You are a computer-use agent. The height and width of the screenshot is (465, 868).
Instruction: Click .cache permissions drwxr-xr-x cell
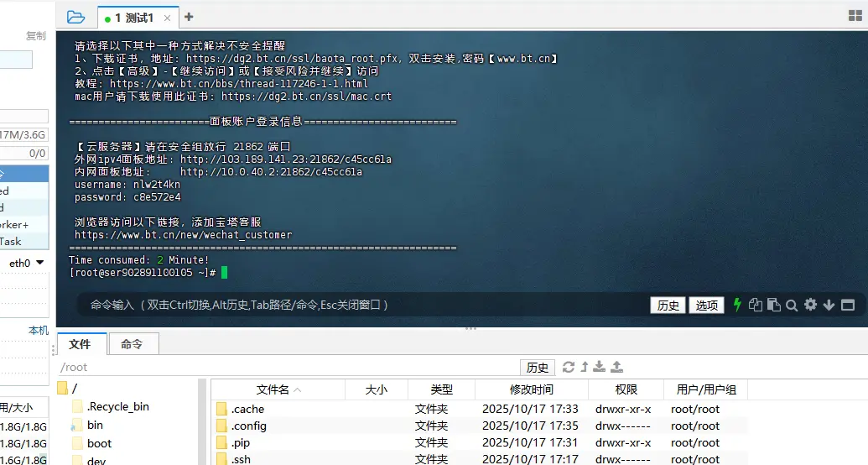pos(623,409)
